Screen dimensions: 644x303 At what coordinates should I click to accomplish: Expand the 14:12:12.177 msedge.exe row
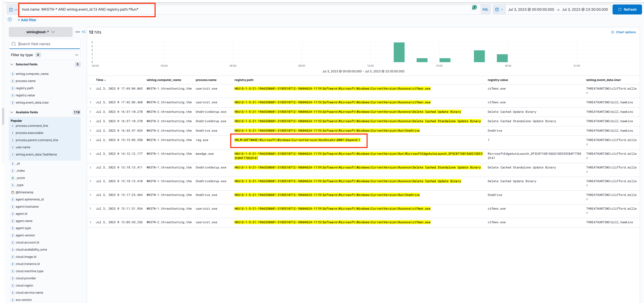(x=90, y=154)
